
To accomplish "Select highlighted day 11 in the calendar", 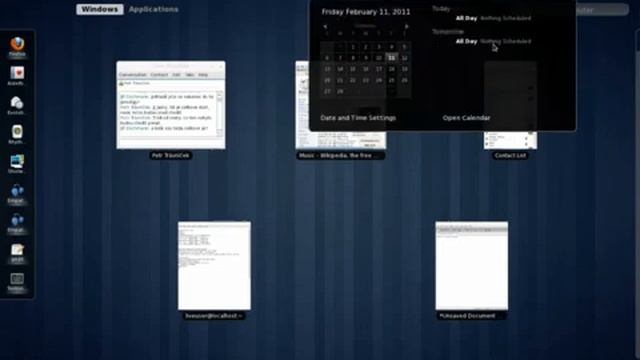I will [391, 58].
